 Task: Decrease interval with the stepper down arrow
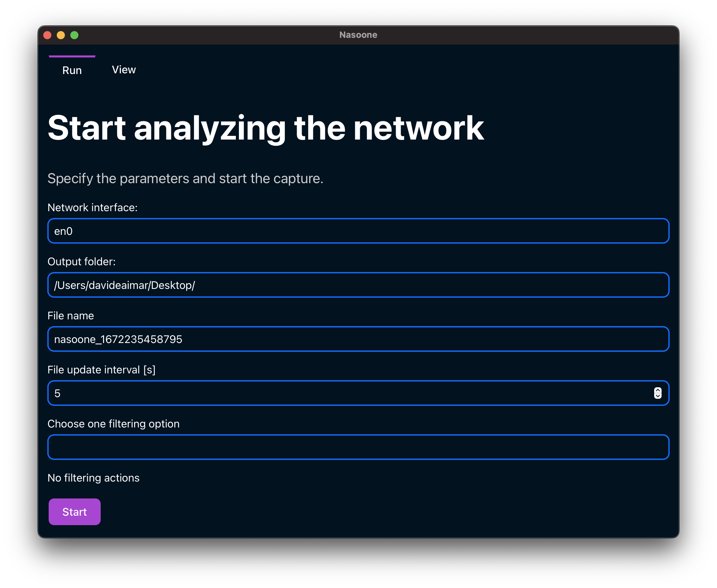click(x=658, y=396)
